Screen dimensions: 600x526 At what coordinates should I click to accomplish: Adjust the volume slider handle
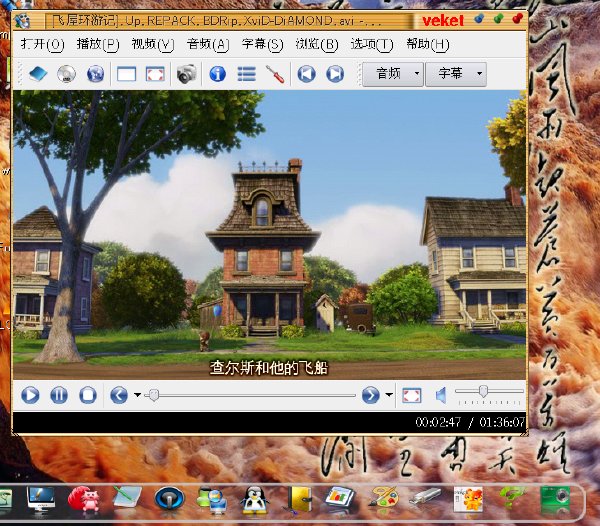tap(483, 391)
